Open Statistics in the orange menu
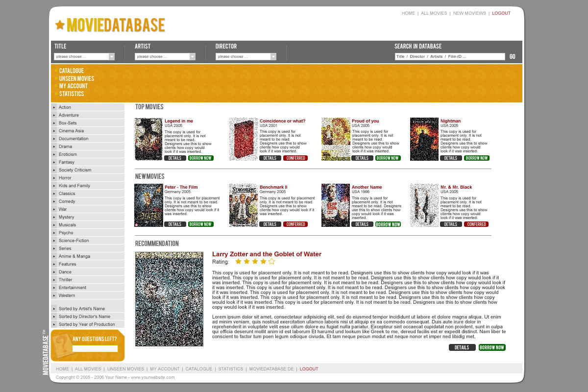 click(72, 94)
